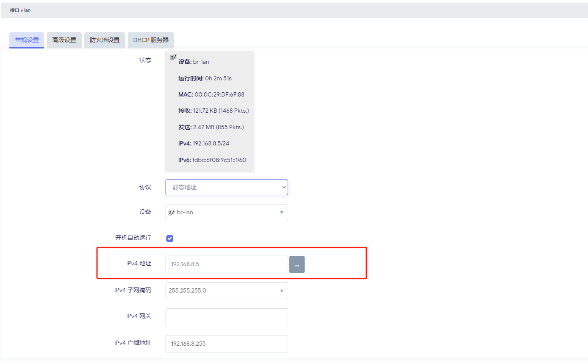This screenshot has width=588, height=364.
Task: Toggle the 开机自动运行 checkbox
Action: tap(170, 238)
